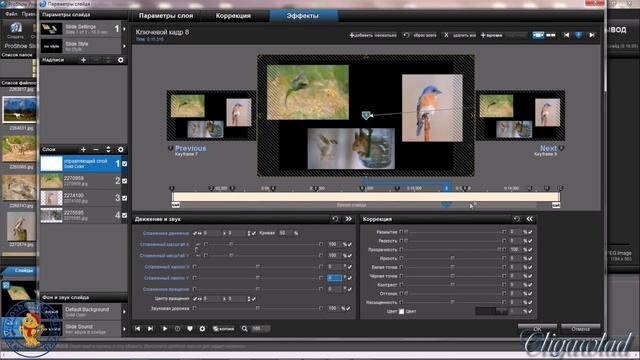The width and height of the screenshot is (640, 360).
Task: Expand the Slide Sound arrow
Action: point(124,329)
